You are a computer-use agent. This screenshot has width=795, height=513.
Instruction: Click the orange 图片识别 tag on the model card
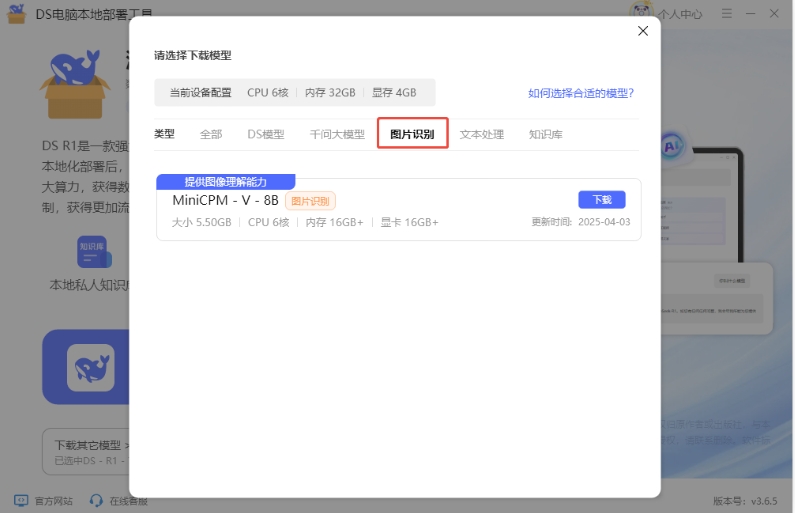[x=310, y=201]
